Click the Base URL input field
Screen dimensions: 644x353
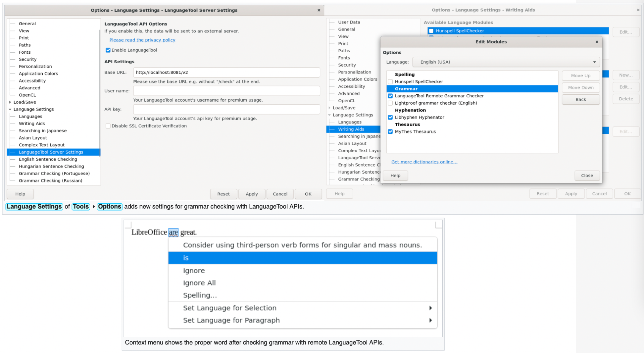tap(226, 73)
